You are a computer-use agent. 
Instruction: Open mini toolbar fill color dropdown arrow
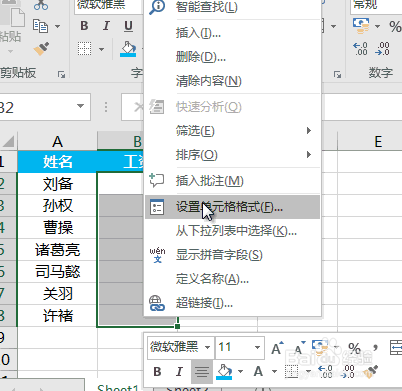click(x=240, y=371)
